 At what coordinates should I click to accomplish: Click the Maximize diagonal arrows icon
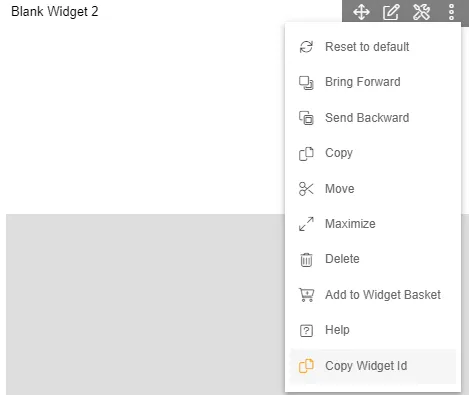point(306,224)
